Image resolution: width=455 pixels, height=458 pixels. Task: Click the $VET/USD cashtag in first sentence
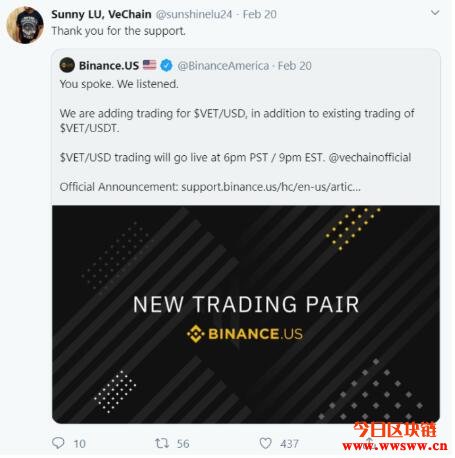220,113
